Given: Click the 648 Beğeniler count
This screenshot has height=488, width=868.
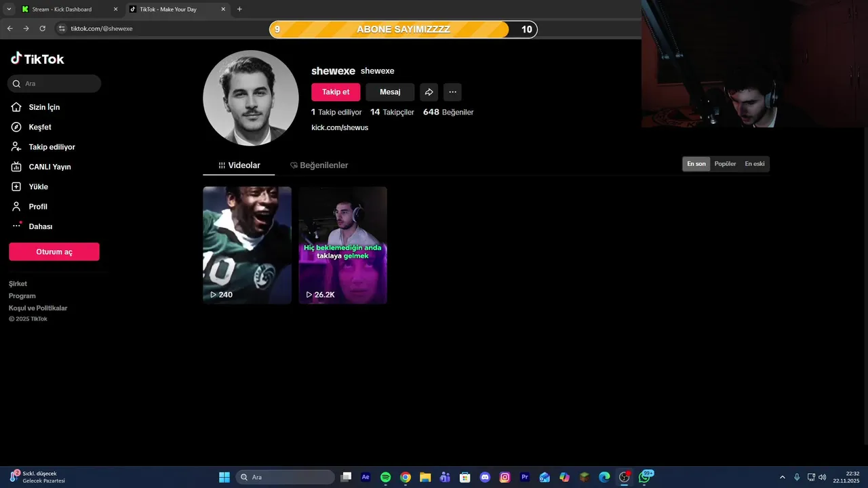Looking at the screenshot, I should [448, 112].
